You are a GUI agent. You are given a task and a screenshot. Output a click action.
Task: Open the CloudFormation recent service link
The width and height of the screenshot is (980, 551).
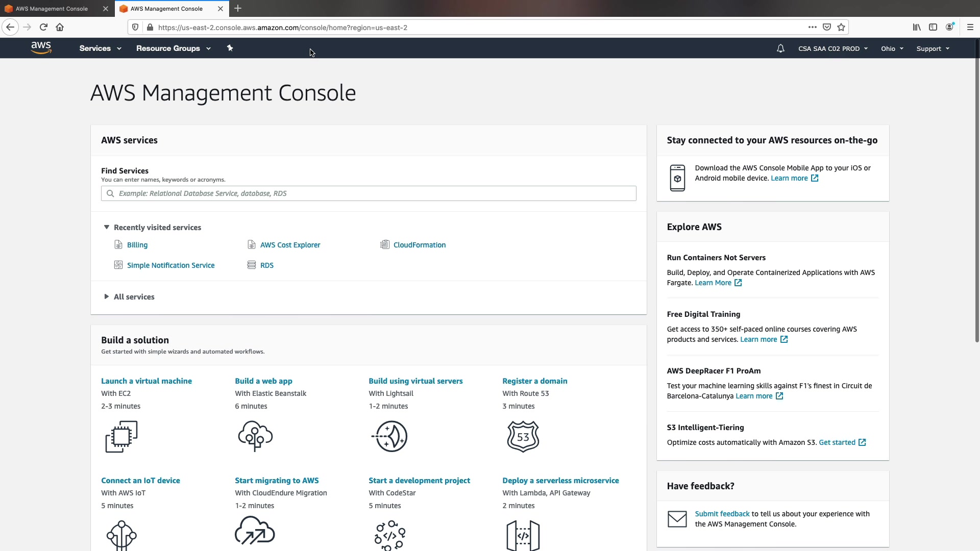[419, 245]
